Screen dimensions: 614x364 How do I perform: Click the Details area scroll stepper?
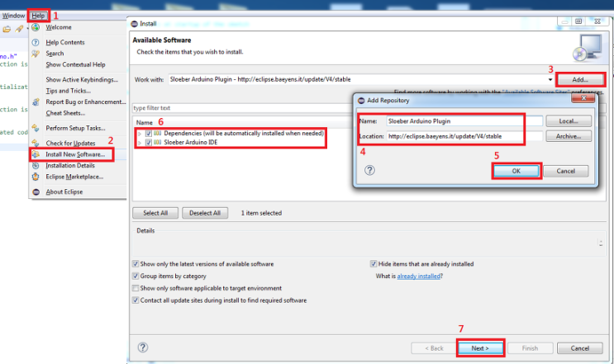pos(601,243)
